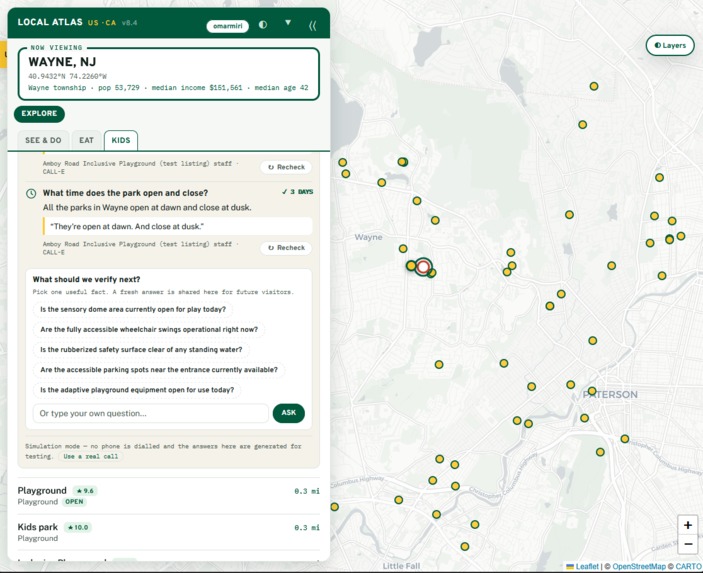Screen dimensions: 703x573
Task: Recheck the first Amboy Road answer
Action: pyautogui.click(x=286, y=167)
